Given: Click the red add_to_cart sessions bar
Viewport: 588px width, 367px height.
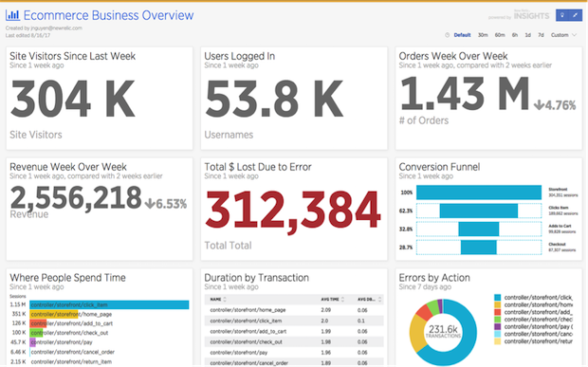Looking at the screenshot, I should 38,323.
